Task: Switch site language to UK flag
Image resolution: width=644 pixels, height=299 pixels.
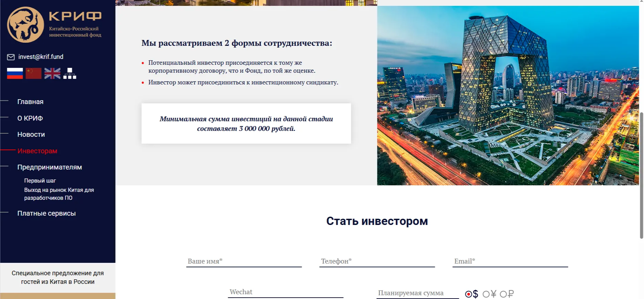Action: point(52,73)
